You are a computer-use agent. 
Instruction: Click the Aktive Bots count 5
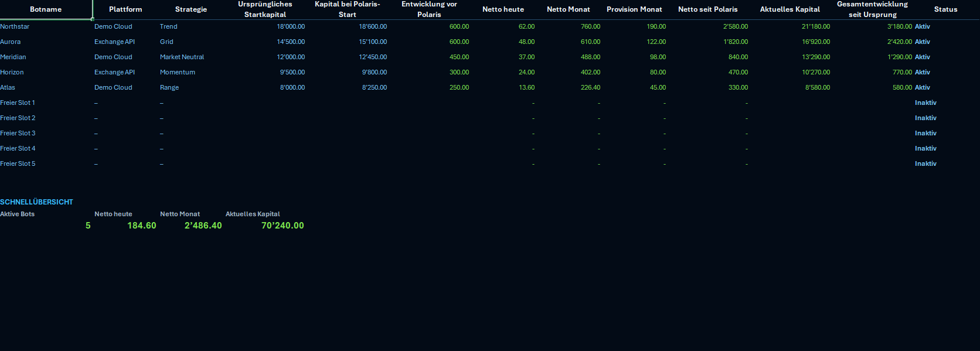(88, 226)
